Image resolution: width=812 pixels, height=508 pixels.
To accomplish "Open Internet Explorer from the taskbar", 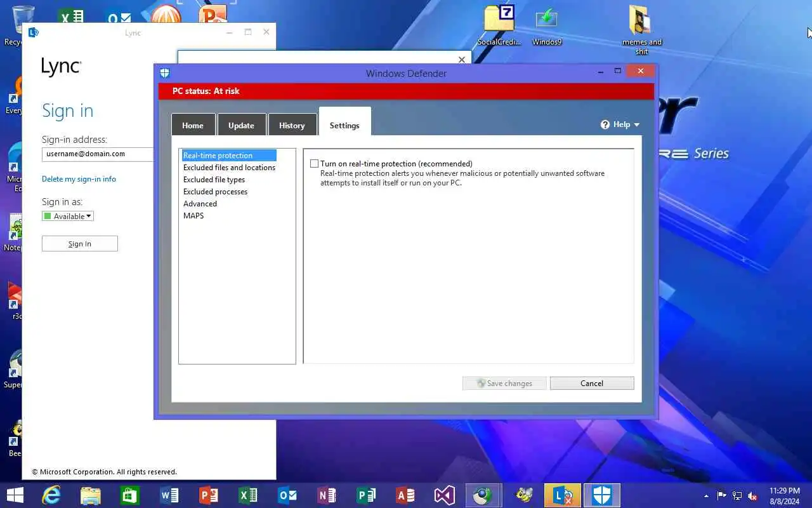I will coord(51,495).
